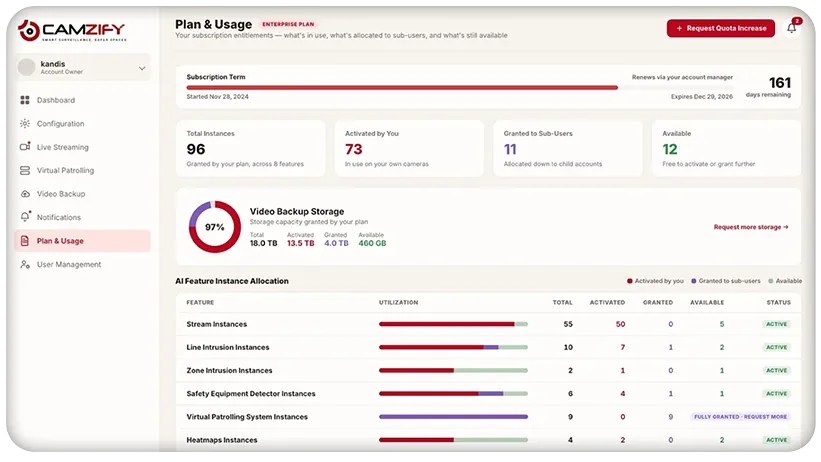Click the Granted to sub-users legend dot
Screen dimensions: 821x462
pyautogui.click(x=694, y=281)
